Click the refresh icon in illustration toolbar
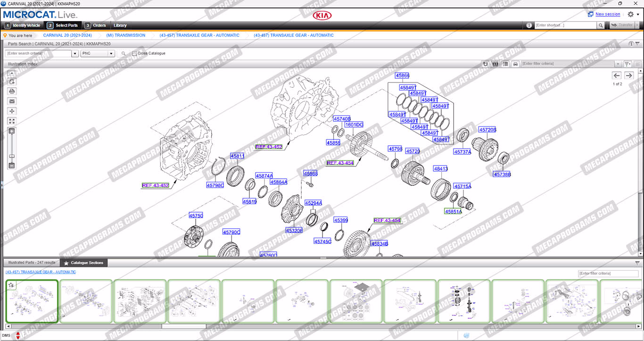The height and width of the screenshot is (341, 644). click(485, 64)
